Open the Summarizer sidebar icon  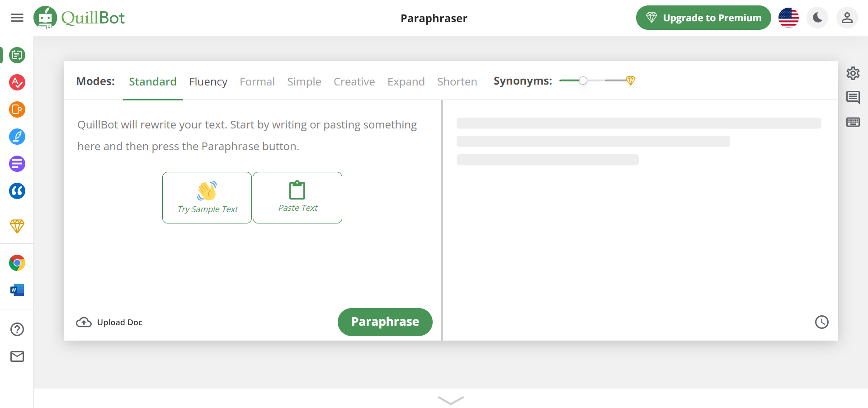(17, 164)
